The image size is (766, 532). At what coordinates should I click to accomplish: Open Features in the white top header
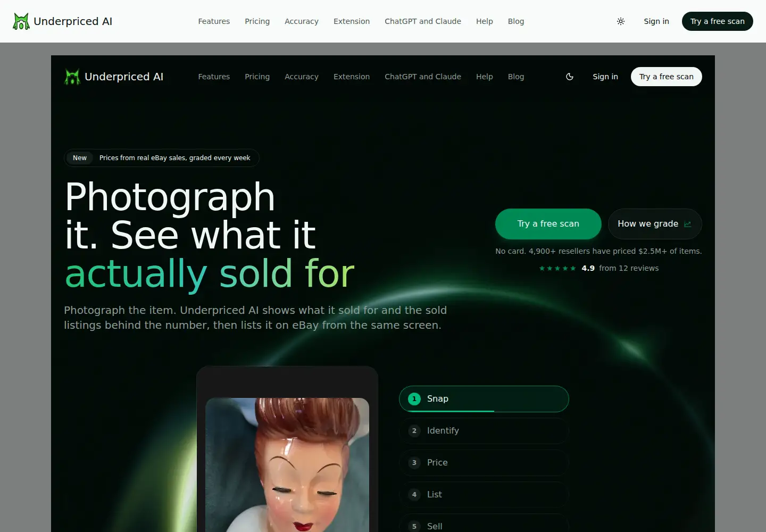point(214,21)
